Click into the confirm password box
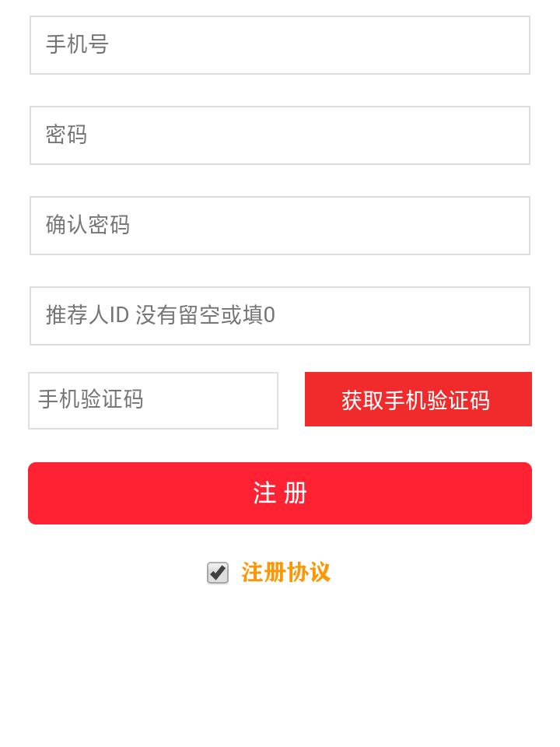Screen dimensions: 560x747 click(x=280, y=226)
